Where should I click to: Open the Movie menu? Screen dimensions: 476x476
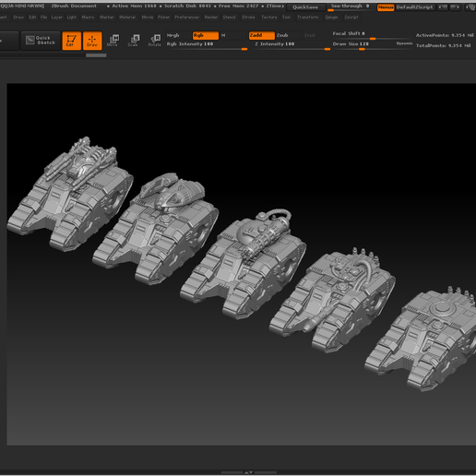pyautogui.click(x=148, y=18)
